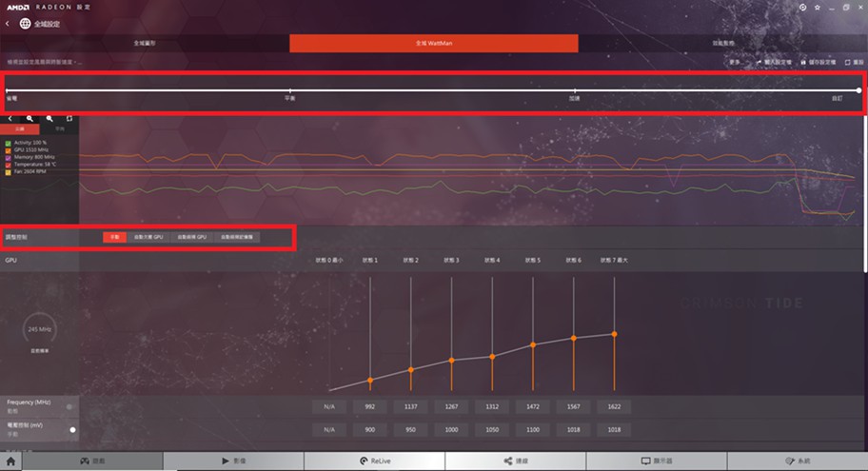This screenshot has width=868, height=471.
Task: Open the Display tab with monitor icon
Action: click(x=657, y=461)
